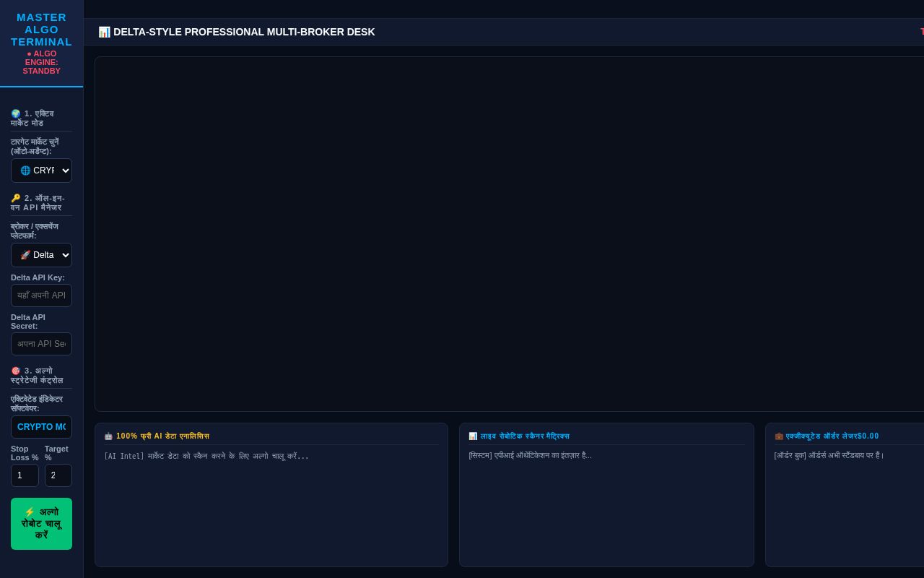924x578 pixels.
Task: Click the $0.00 value in order ledger header
Action: [x=868, y=436]
